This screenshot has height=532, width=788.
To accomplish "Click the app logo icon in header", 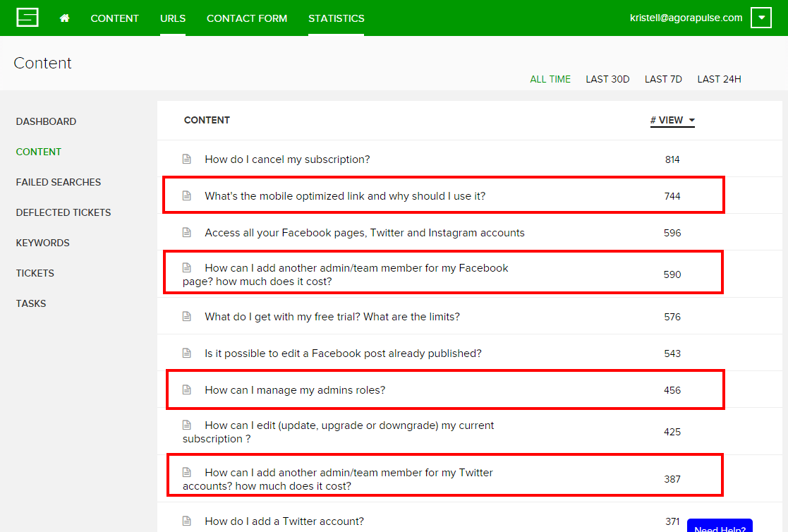I will [27, 18].
